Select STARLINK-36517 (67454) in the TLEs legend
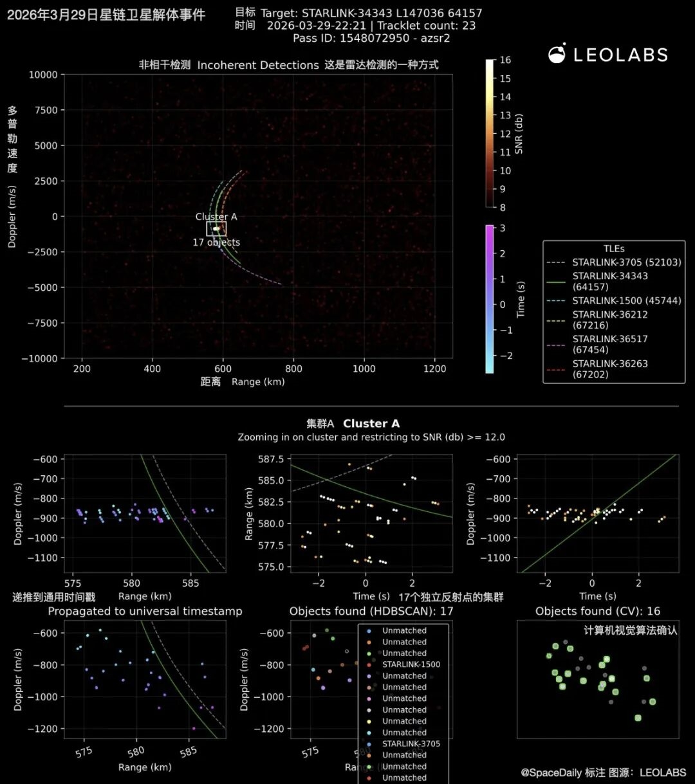Image resolution: width=695 pixels, height=784 pixels. pyautogui.click(x=609, y=344)
